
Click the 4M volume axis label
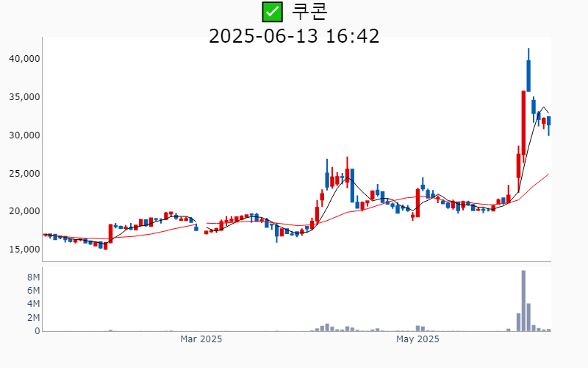point(33,304)
